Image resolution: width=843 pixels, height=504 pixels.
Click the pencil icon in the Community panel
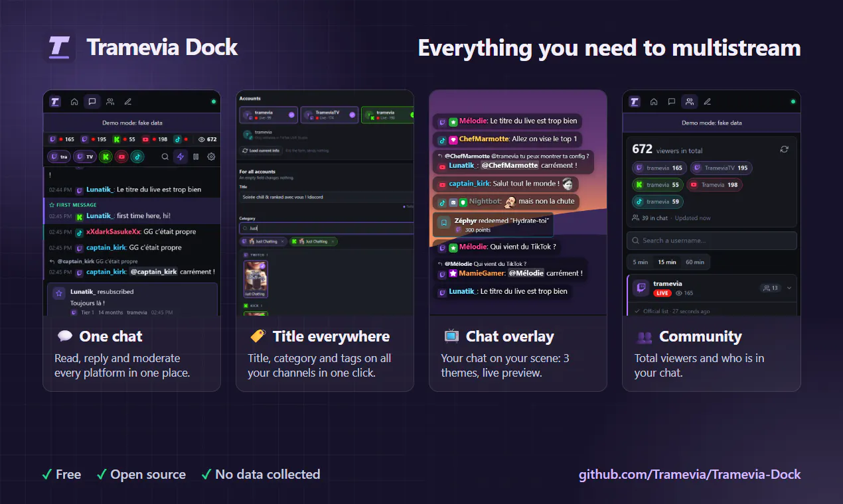(708, 101)
